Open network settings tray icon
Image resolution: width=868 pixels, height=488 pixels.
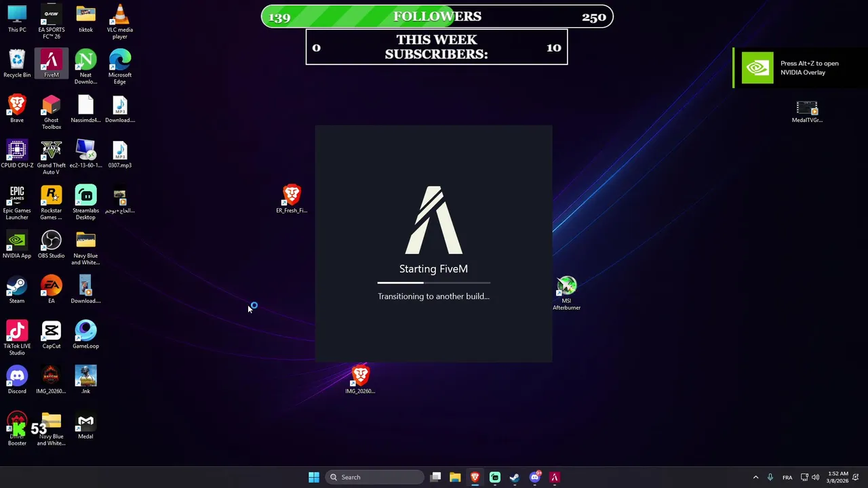804,477
